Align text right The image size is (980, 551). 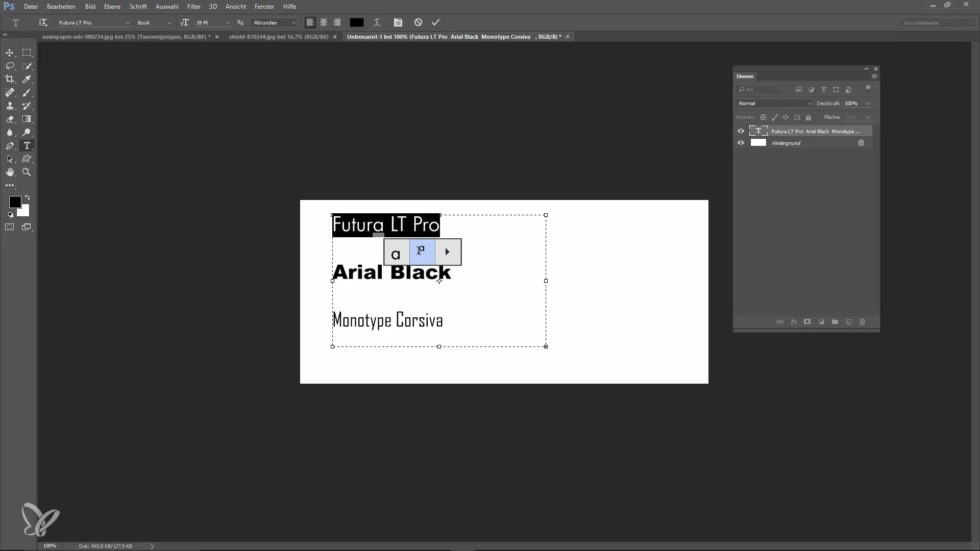tap(337, 22)
